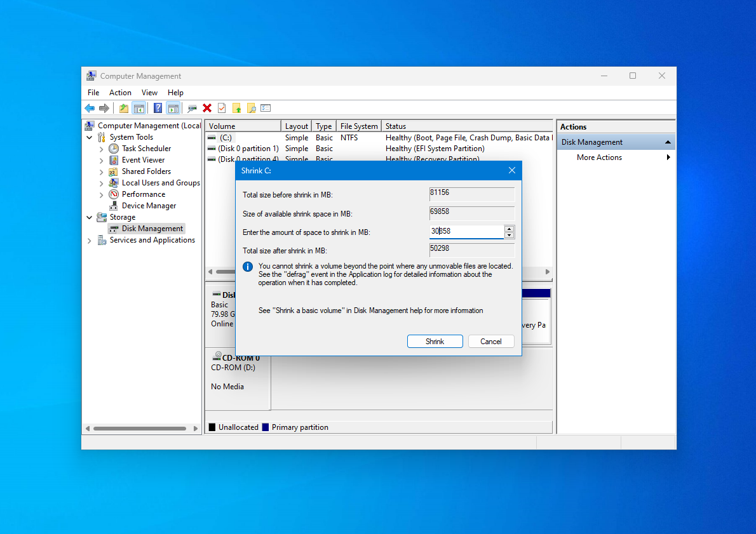
Task: Open the Action menu
Action: pyautogui.click(x=120, y=93)
